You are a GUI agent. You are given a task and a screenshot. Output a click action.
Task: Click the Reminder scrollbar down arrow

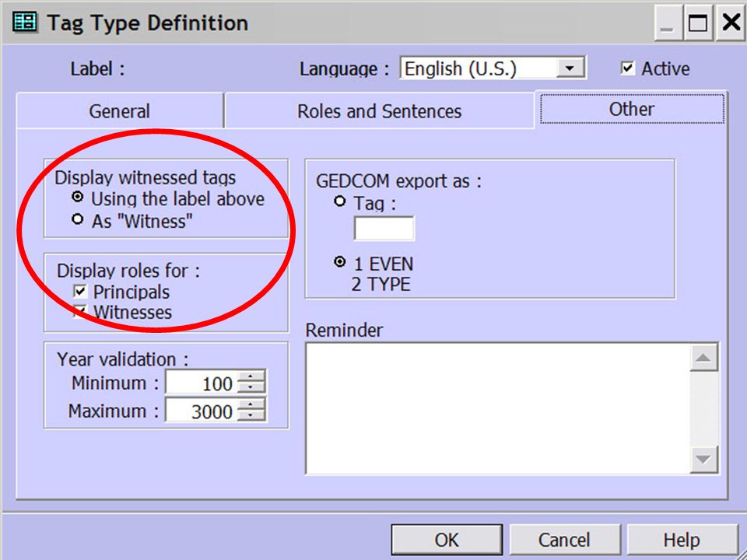[x=703, y=459]
